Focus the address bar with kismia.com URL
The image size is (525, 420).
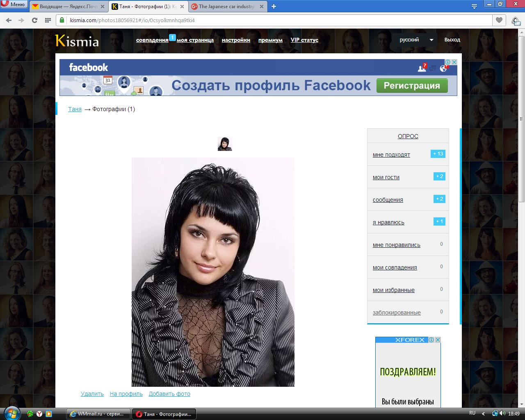pyautogui.click(x=275, y=20)
